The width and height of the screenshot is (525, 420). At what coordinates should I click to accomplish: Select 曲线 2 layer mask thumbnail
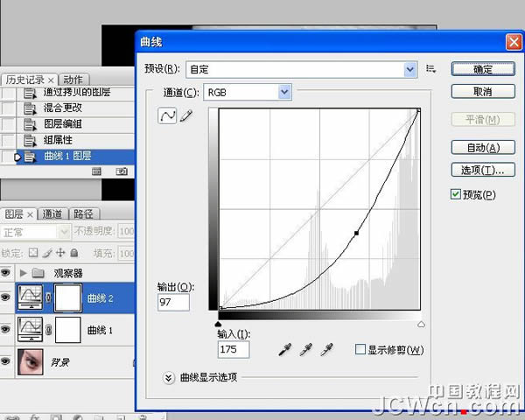click(68, 297)
